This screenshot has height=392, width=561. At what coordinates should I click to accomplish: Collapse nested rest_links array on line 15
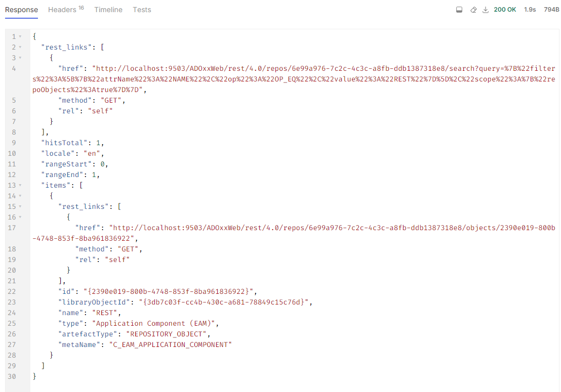click(x=20, y=206)
